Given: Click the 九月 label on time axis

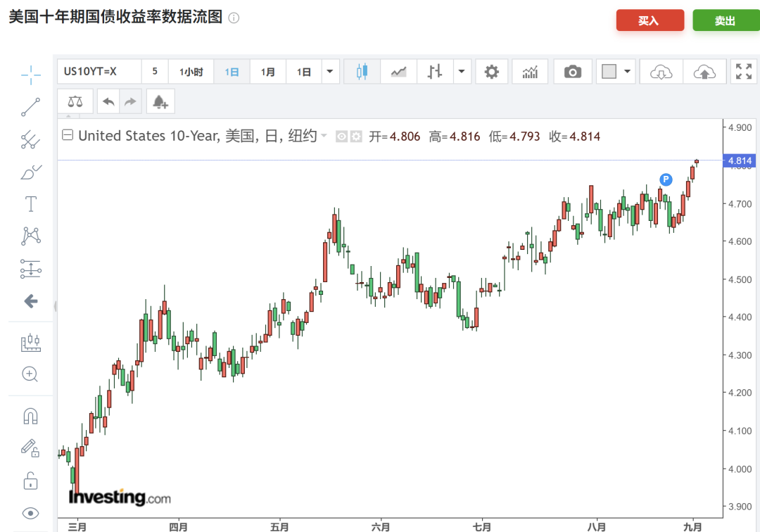Looking at the screenshot, I should coord(692,526).
